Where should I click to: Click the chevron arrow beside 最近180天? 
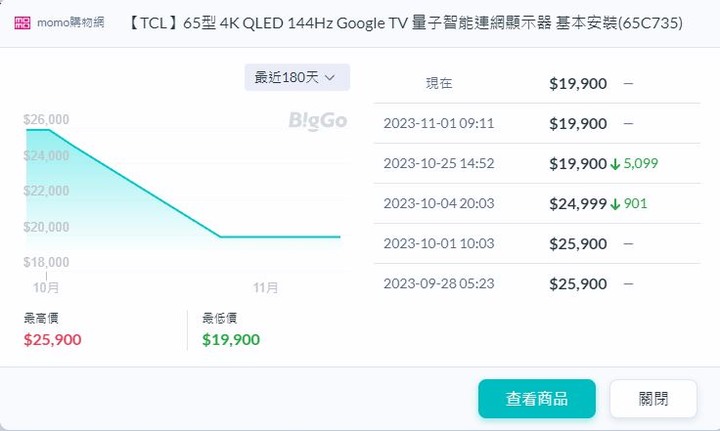(330, 78)
